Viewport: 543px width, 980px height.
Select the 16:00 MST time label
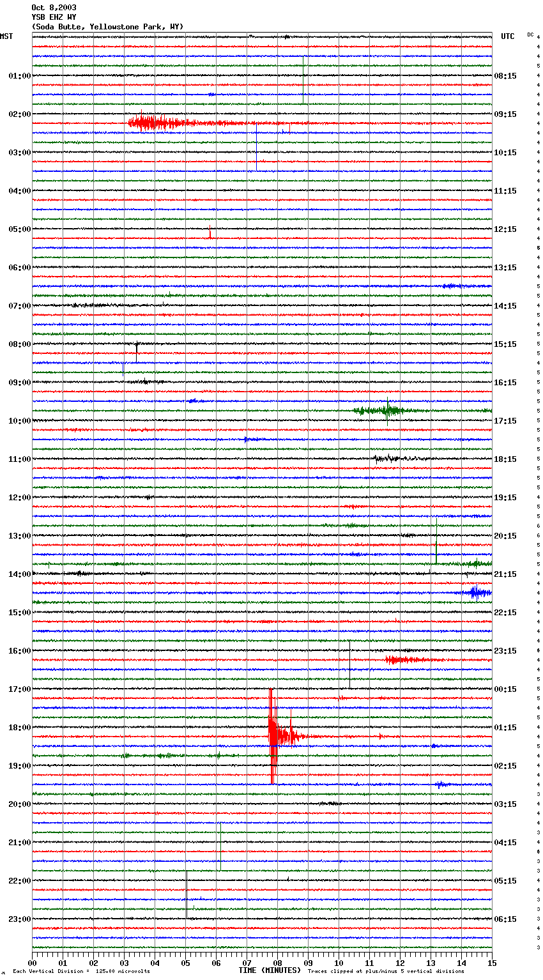point(20,651)
